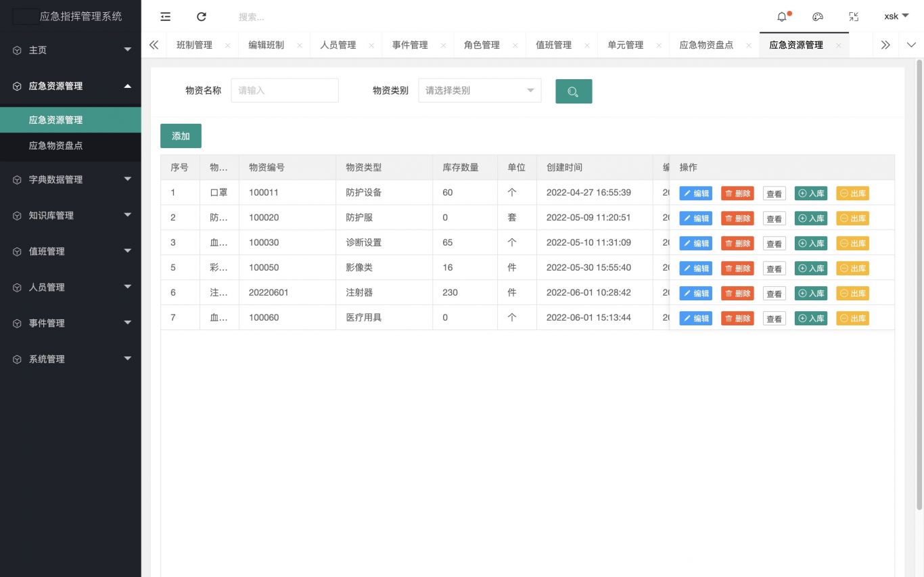Delete the 注射器 row 20220601
924x577 pixels.
click(x=737, y=294)
